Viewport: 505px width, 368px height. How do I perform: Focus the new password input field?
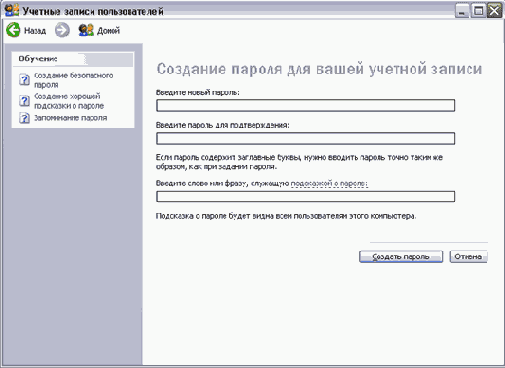(305, 105)
